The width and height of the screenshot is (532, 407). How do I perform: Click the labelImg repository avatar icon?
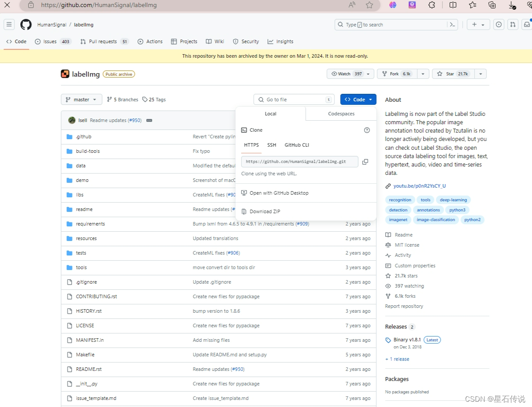pos(65,74)
